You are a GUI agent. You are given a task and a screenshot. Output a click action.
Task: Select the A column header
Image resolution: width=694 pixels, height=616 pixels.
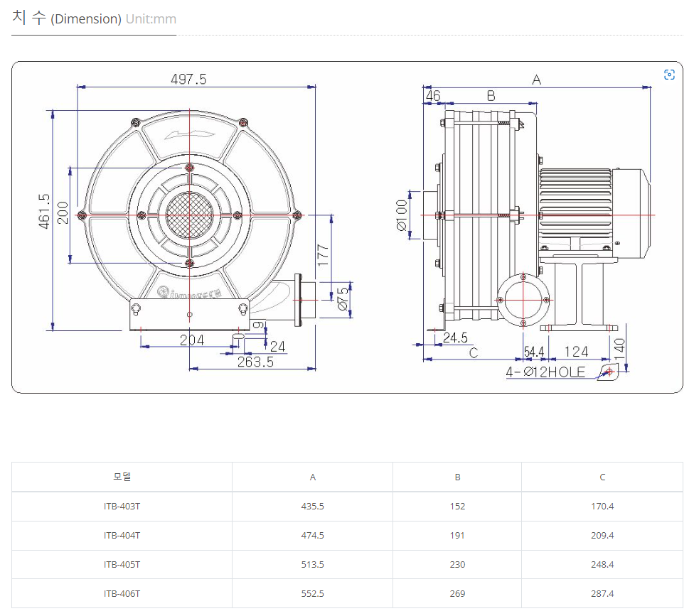click(312, 477)
